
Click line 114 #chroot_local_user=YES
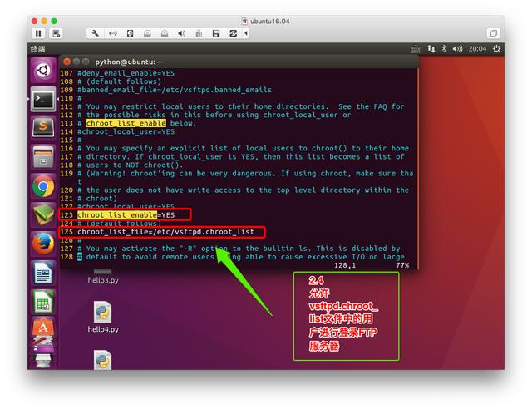126,131
